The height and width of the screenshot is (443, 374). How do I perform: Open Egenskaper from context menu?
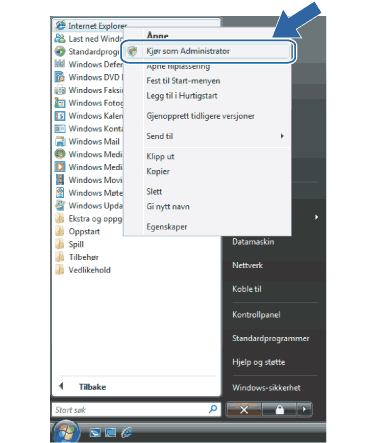pyautogui.click(x=167, y=227)
